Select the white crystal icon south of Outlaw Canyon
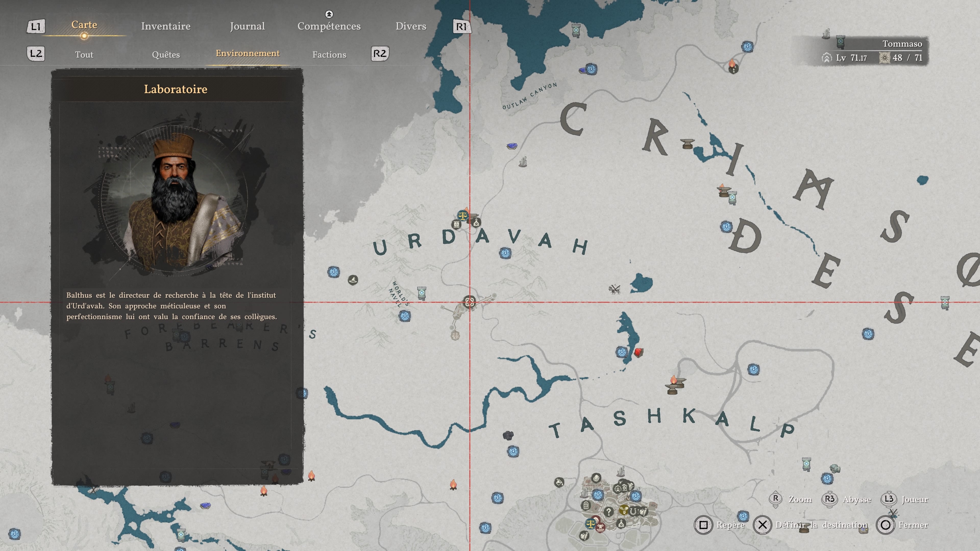 pos(523,162)
